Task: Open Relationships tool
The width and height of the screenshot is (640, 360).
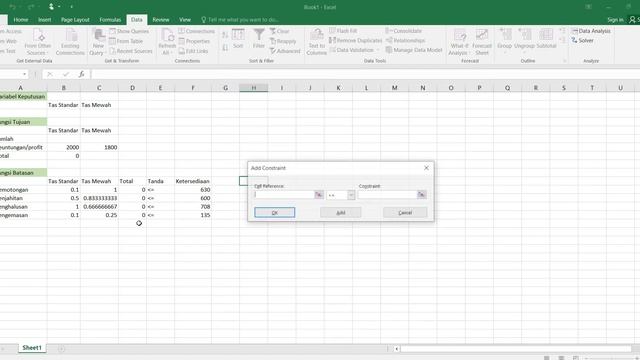Action: pos(405,40)
